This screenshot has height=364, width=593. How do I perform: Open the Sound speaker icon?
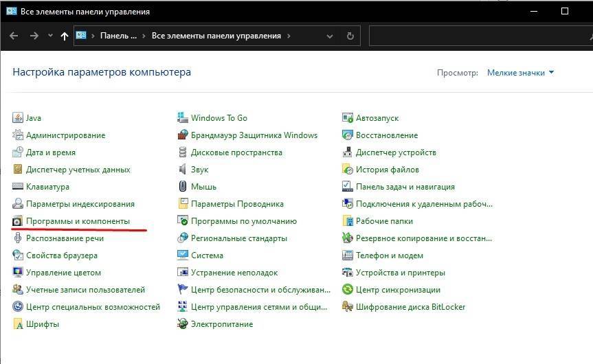tap(183, 170)
